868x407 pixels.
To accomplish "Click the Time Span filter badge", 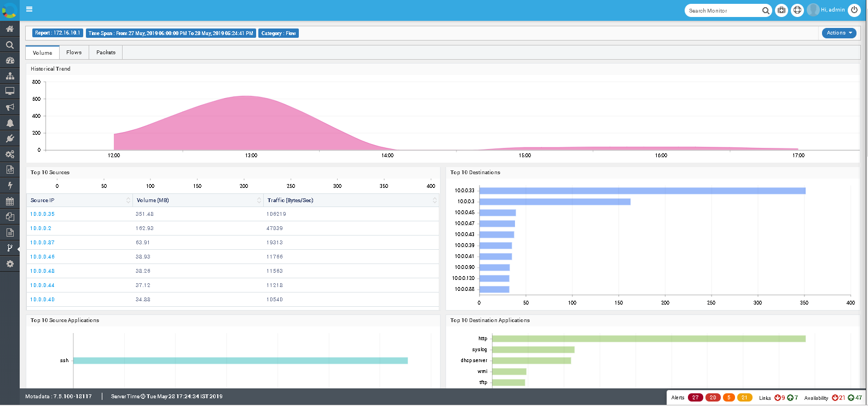I will [x=171, y=33].
